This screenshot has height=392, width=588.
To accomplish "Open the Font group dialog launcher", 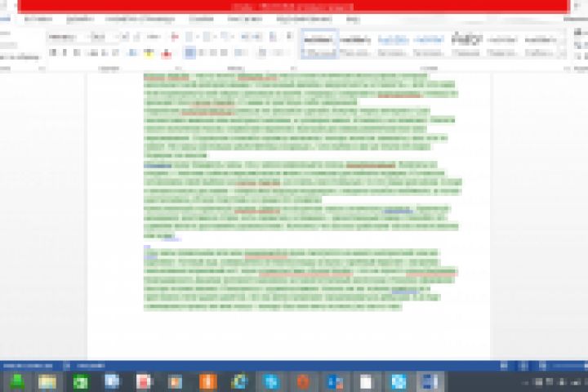I will coord(179,69).
